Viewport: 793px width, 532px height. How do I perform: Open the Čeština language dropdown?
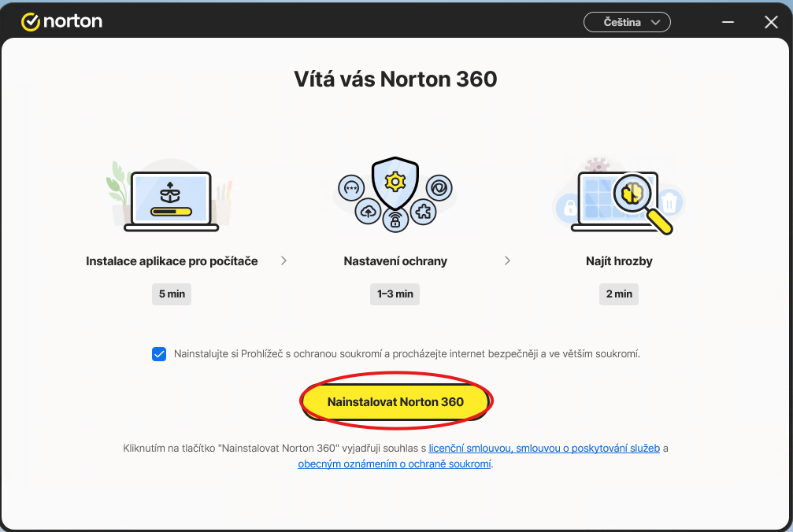[x=627, y=22]
